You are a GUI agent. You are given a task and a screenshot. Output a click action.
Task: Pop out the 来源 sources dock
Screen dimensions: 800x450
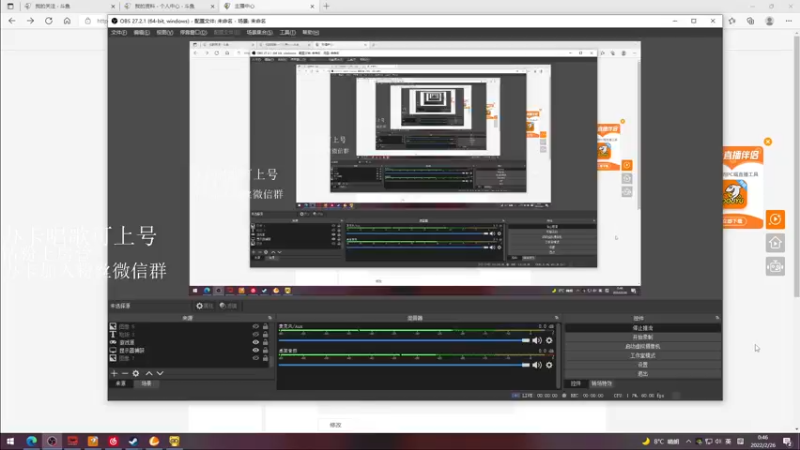point(270,318)
